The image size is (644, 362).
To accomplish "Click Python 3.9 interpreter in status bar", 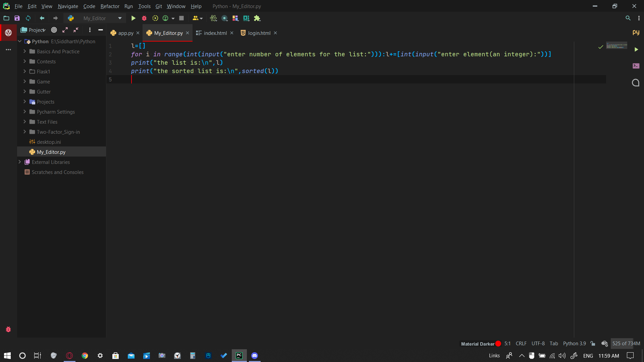I will pyautogui.click(x=574, y=344).
